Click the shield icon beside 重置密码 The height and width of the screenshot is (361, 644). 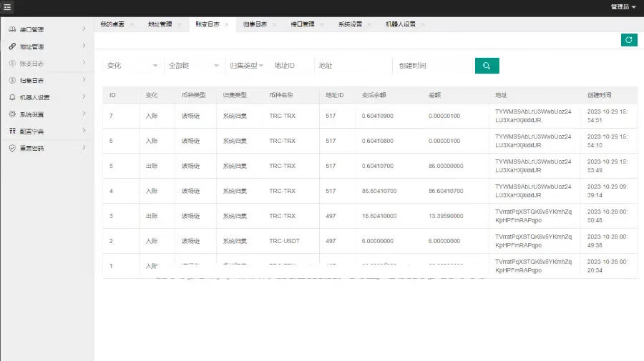pyautogui.click(x=12, y=148)
